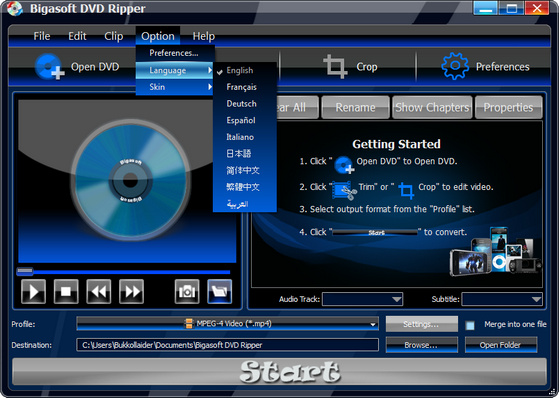Click the Open DVD disc icon
This screenshot has width=559, height=398.
coord(50,66)
